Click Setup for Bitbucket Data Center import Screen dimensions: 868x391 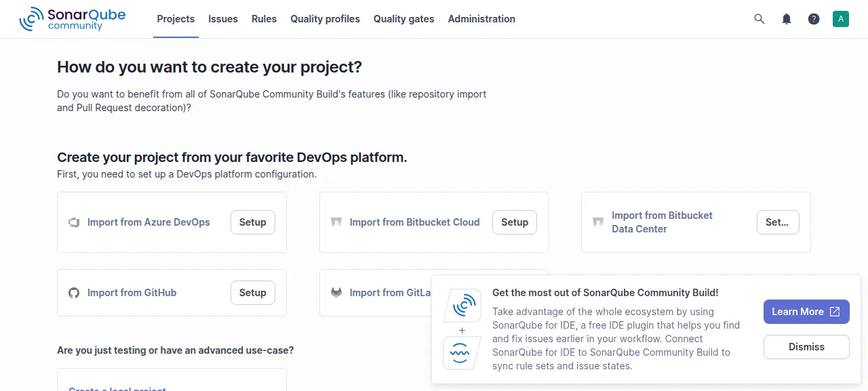pyautogui.click(x=777, y=222)
